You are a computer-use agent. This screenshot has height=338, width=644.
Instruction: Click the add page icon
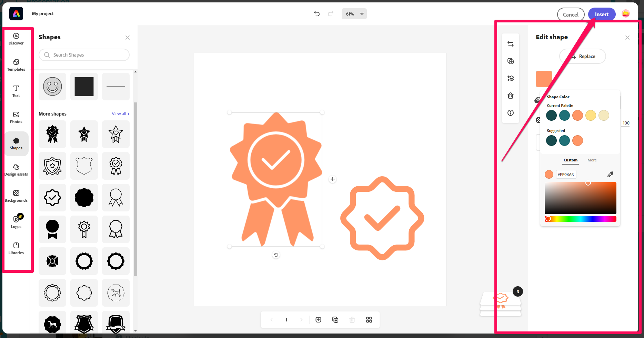(x=318, y=320)
